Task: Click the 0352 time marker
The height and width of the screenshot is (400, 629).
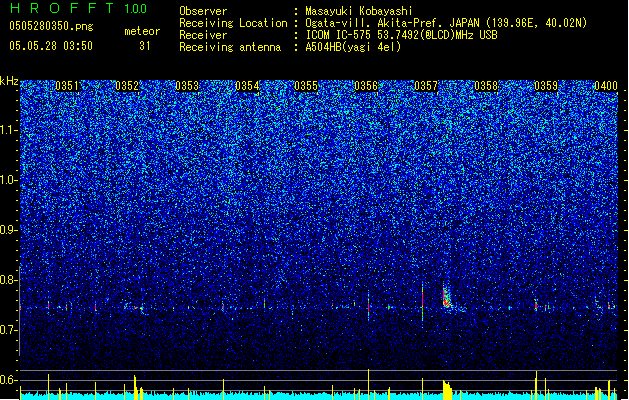Action: [x=127, y=86]
